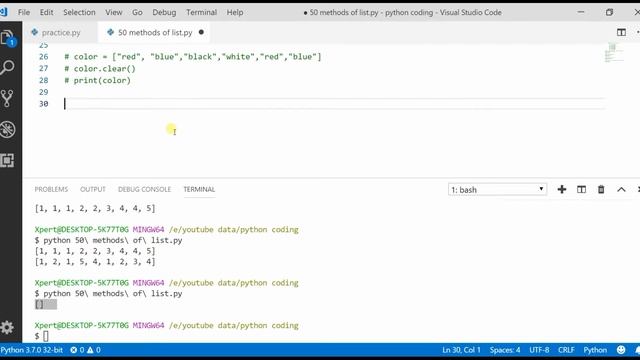Switch to the DEBUG CONSOLE panel tab
Viewport: 640px width, 360px height.
tap(144, 189)
